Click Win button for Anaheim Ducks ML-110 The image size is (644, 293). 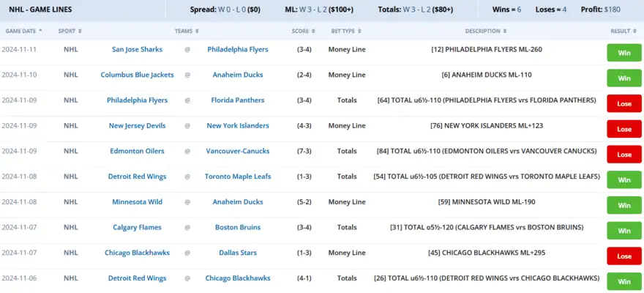[624, 78]
